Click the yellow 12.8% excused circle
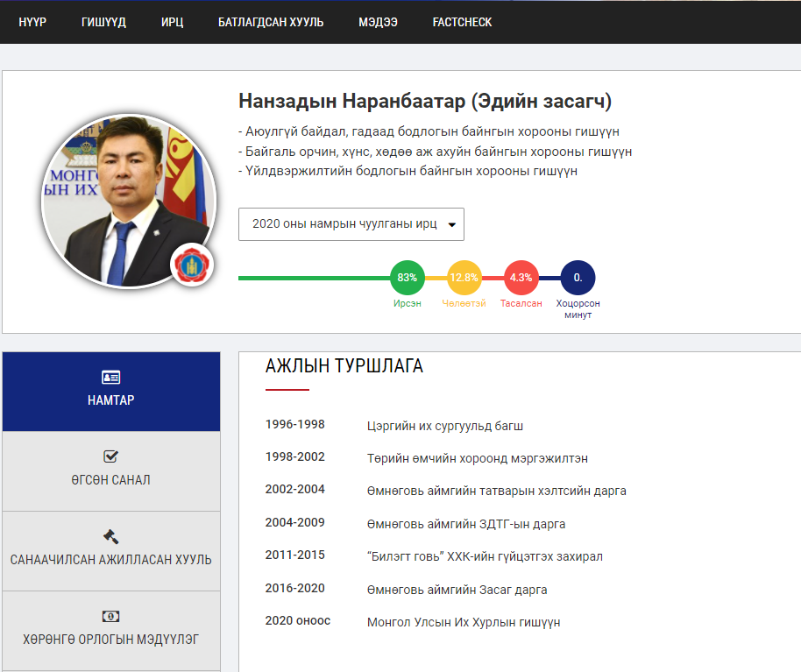 [x=464, y=278]
